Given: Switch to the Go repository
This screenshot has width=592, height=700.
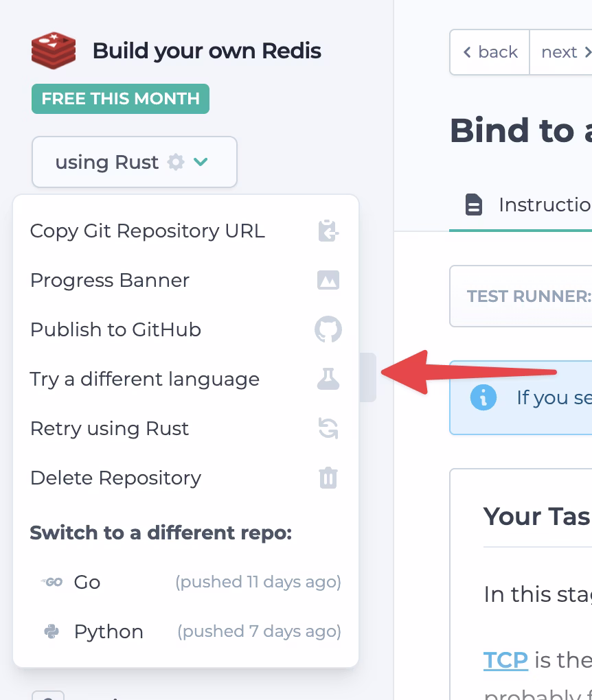Looking at the screenshot, I should tap(87, 582).
